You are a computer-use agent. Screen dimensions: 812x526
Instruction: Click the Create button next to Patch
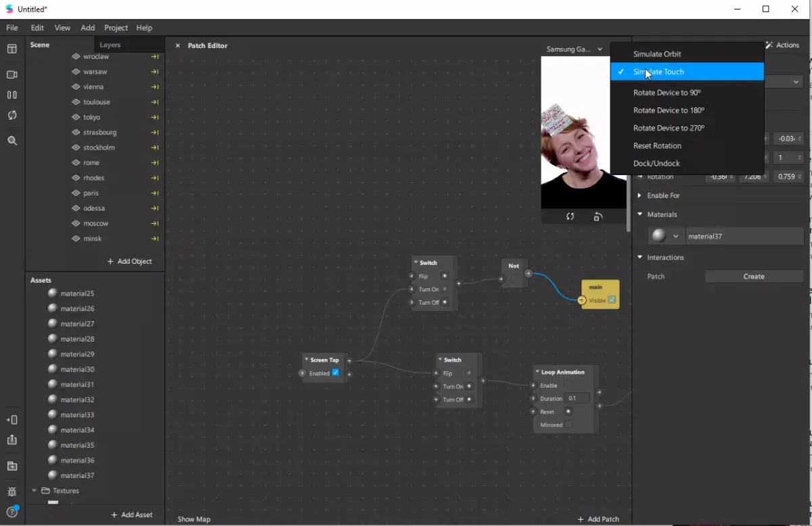click(753, 276)
